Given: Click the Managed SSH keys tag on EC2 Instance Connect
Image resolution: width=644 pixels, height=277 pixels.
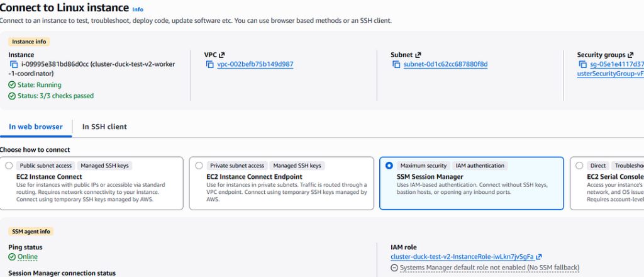Looking at the screenshot, I should [105, 166].
